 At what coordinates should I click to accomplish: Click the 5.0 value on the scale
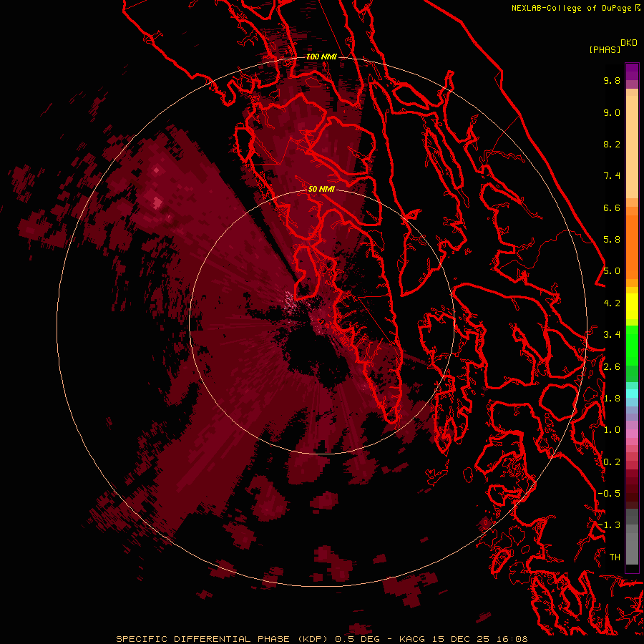pyautogui.click(x=612, y=271)
